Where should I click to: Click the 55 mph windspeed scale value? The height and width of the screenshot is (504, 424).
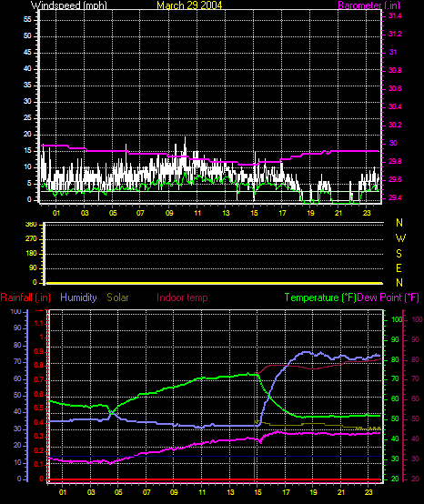pos(27,20)
